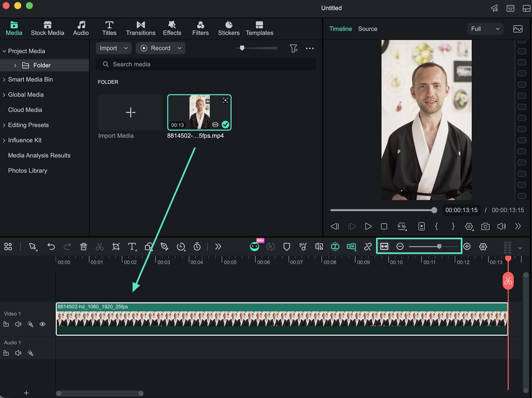Zoom the timeline to fit
Viewport: 532px width, 398px height.
click(x=384, y=246)
